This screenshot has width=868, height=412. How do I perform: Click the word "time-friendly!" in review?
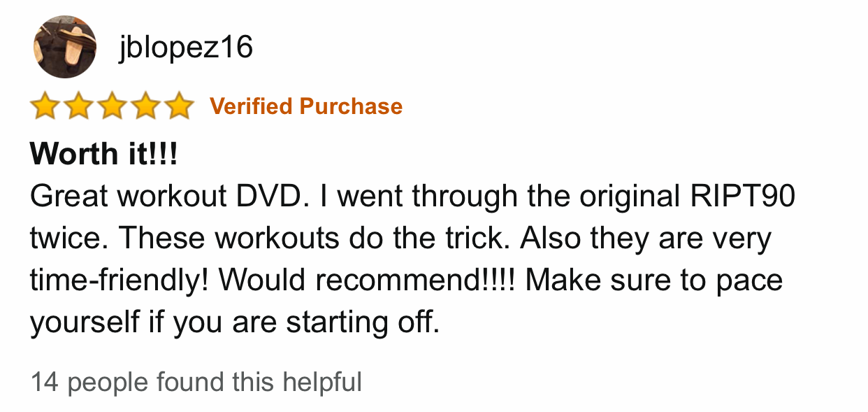[120, 280]
